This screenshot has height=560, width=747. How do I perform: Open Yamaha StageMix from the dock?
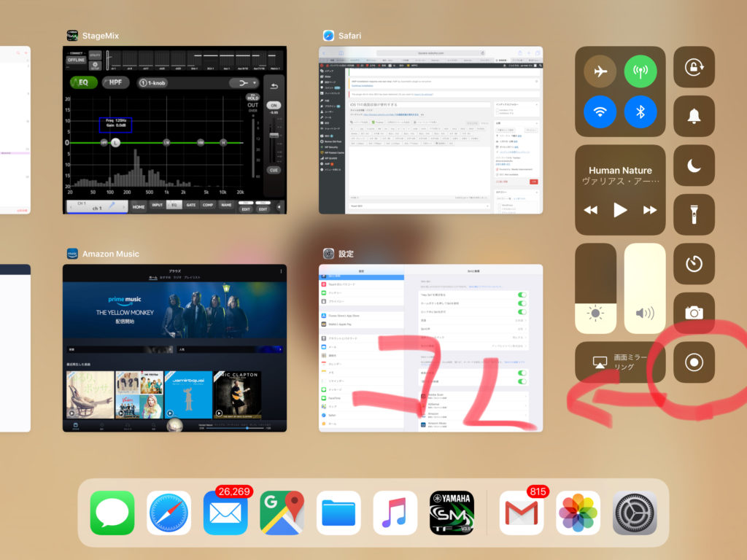(452, 513)
